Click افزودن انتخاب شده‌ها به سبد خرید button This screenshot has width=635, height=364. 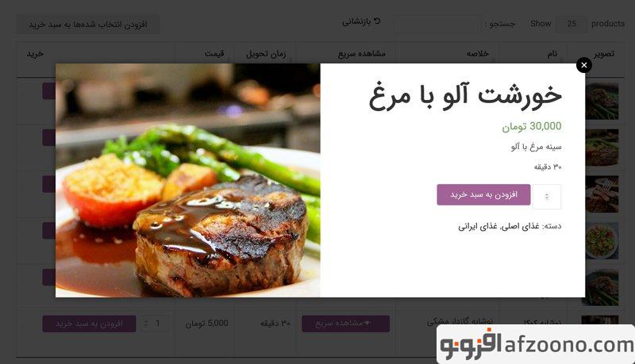[x=88, y=25]
